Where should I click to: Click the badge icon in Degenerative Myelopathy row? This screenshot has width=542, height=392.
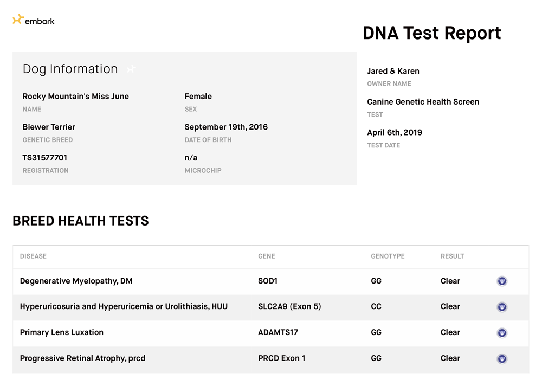(502, 281)
